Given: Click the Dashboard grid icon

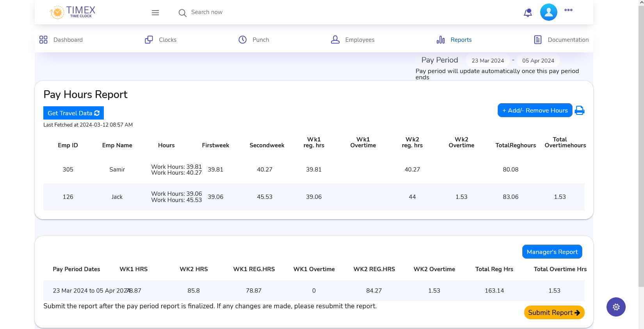Looking at the screenshot, I should 43,40.
